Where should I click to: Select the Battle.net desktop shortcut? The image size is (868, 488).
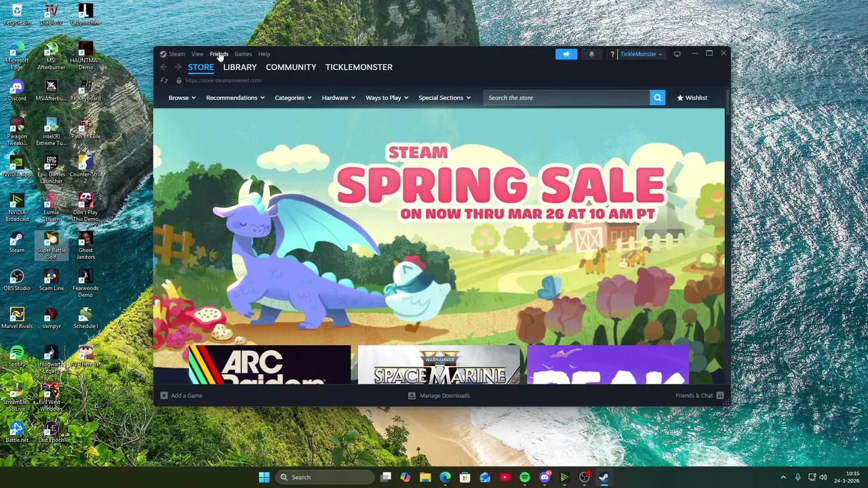tap(17, 432)
